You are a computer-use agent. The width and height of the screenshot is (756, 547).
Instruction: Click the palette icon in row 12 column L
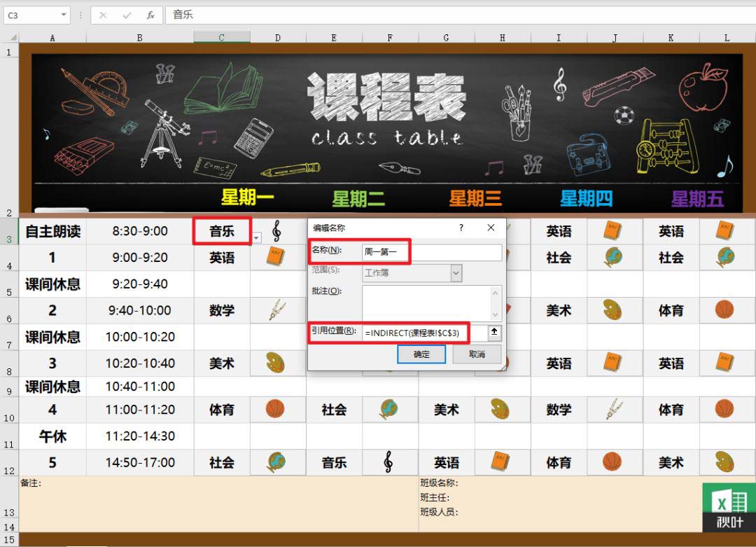pyautogui.click(x=724, y=462)
